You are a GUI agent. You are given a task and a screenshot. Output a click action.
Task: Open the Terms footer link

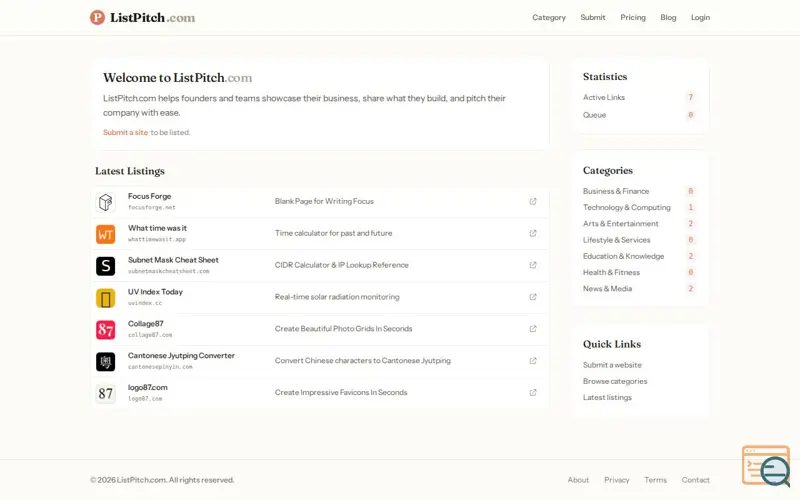click(x=655, y=480)
